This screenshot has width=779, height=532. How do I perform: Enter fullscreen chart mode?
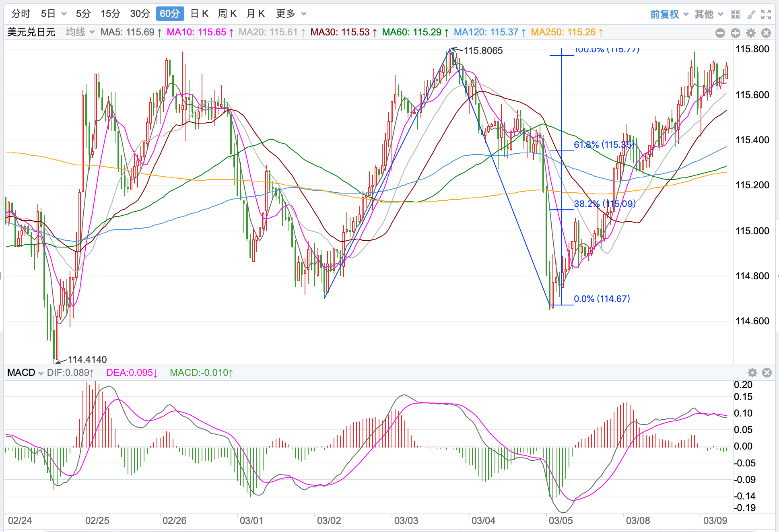click(766, 14)
